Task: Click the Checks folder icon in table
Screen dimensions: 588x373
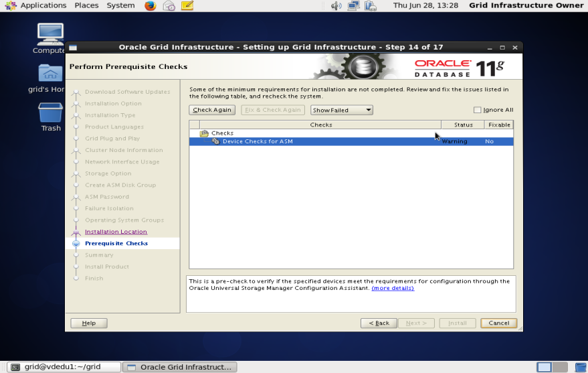Action: [x=204, y=133]
